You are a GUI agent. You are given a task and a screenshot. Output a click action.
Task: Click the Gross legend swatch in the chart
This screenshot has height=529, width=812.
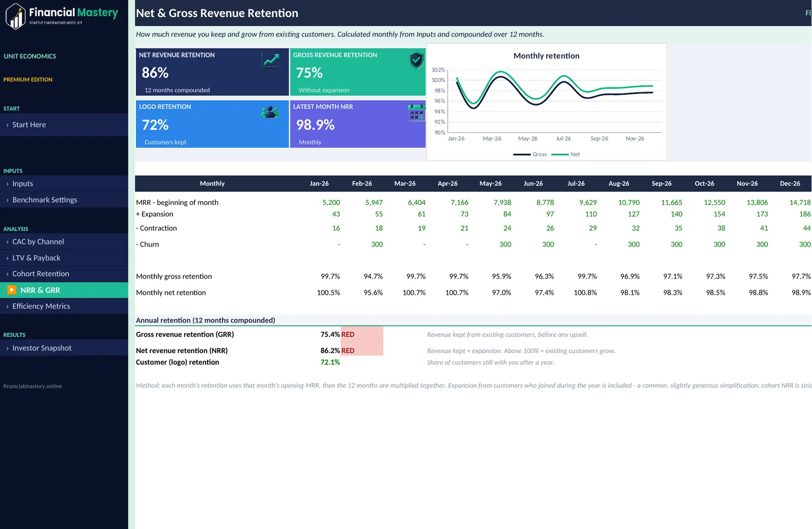pos(522,154)
